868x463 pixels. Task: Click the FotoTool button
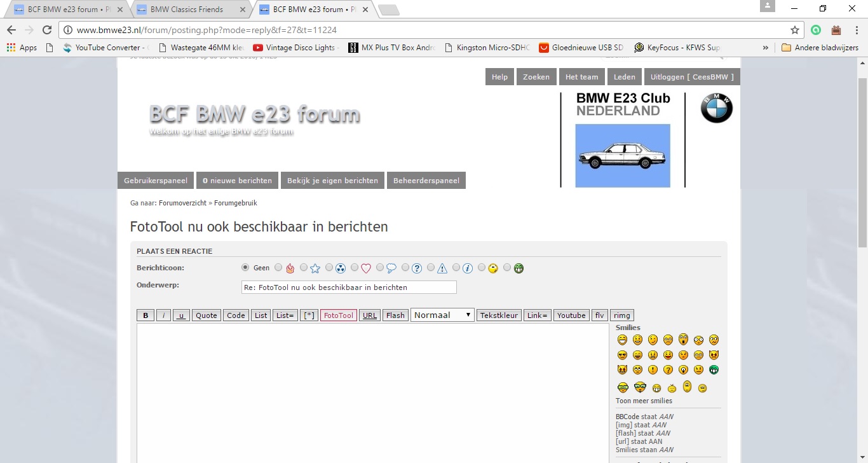point(339,315)
